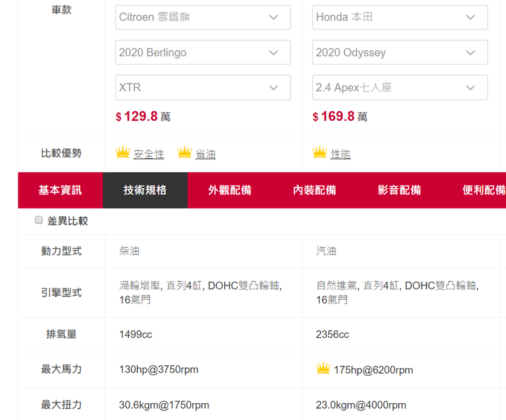Screen dimensions: 506x420
Task: Click the 130hp@3750rpm horsepower value
Action: [159, 369]
